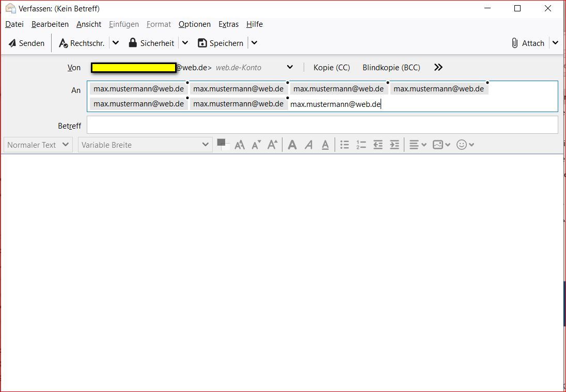Viewport: 566px width, 392px height.
Task: Add a Kopie (CC) field
Action: click(x=332, y=68)
